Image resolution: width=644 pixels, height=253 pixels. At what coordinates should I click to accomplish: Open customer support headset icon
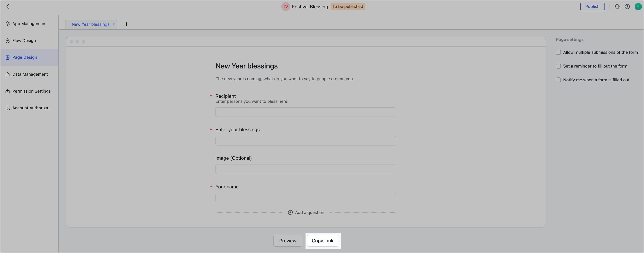pyautogui.click(x=617, y=7)
